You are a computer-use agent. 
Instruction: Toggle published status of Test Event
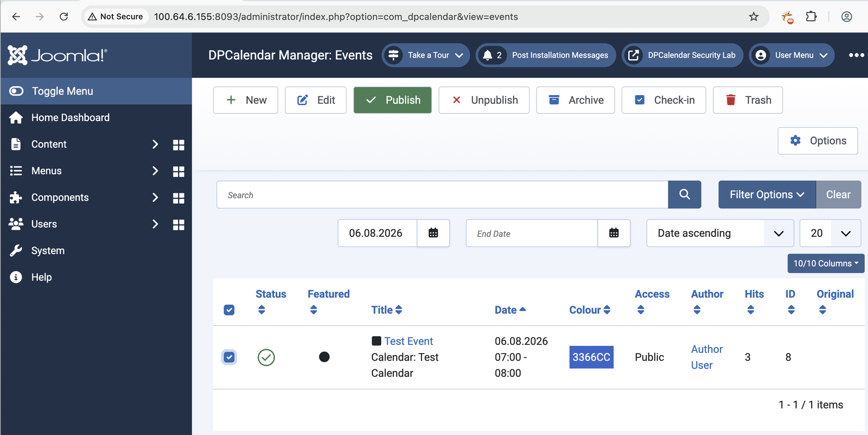tap(266, 357)
